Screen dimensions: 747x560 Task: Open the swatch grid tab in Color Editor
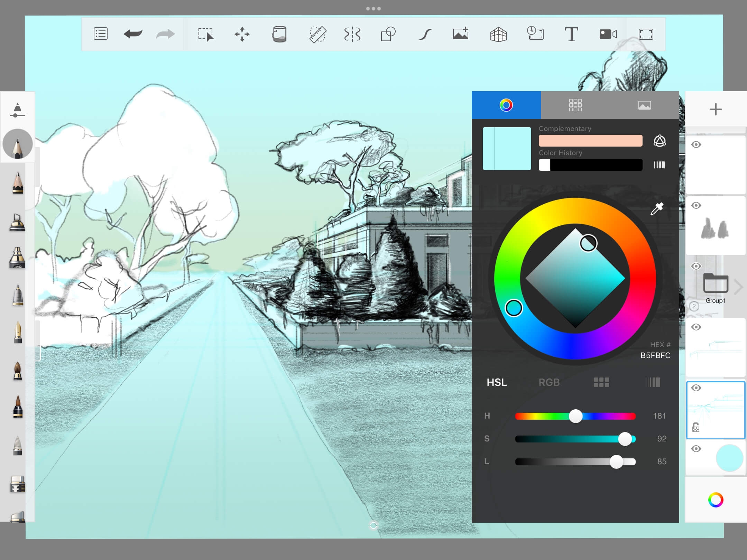(x=575, y=105)
